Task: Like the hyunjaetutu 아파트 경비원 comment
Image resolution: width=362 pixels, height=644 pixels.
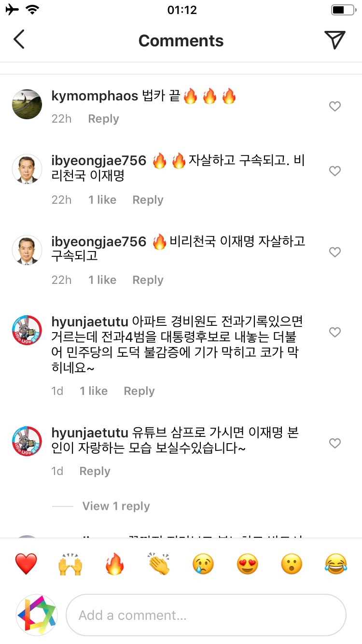Action: 335,332
